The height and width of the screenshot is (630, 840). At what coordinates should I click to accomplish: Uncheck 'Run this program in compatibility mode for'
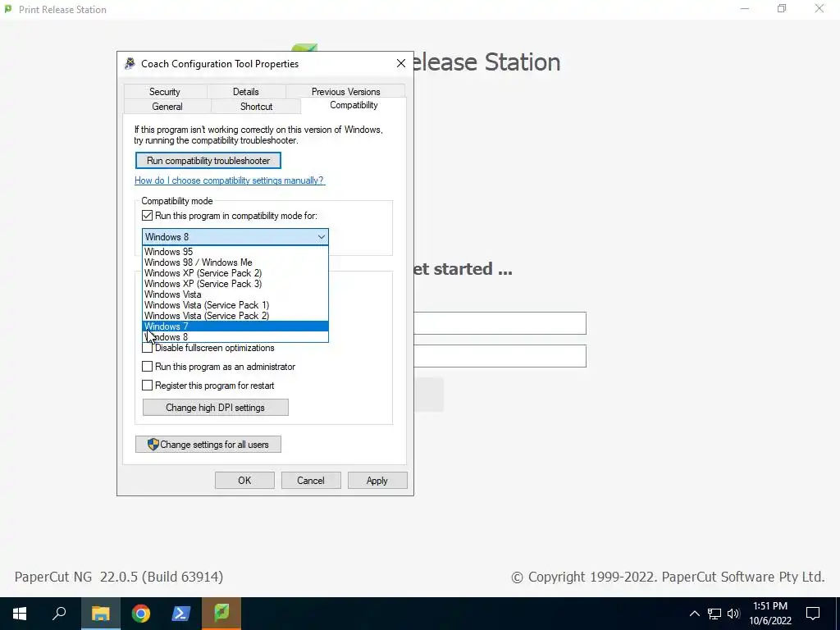tap(148, 216)
